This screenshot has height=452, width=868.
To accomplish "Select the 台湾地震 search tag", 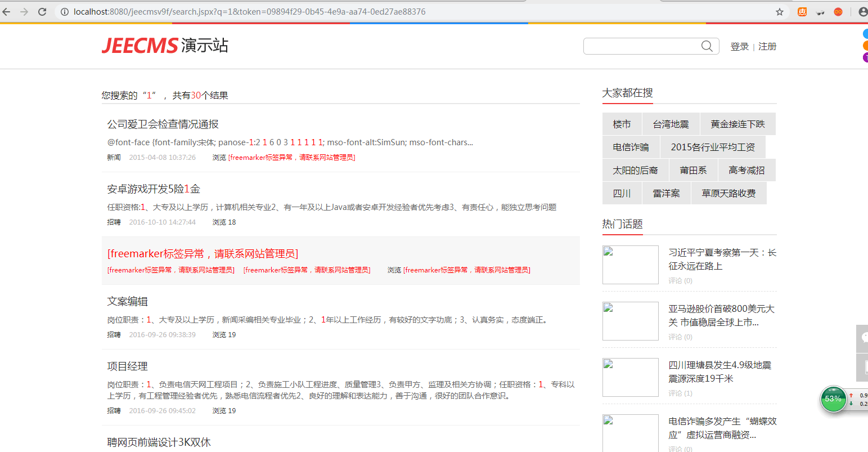I will (x=671, y=124).
